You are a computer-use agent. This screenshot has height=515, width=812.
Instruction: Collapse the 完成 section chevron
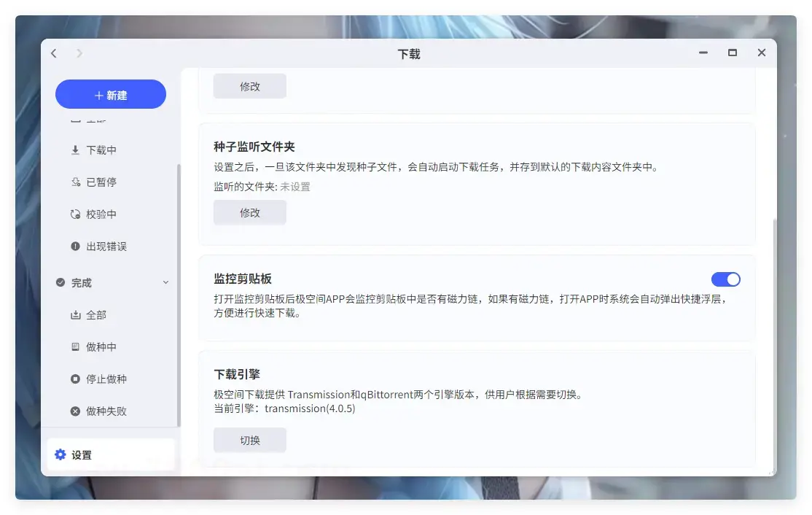pyautogui.click(x=165, y=282)
